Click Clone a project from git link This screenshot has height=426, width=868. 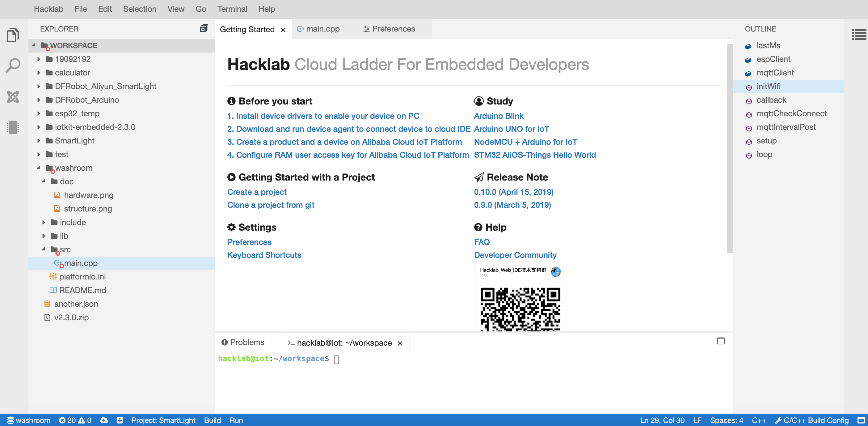[x=271, y=205]
